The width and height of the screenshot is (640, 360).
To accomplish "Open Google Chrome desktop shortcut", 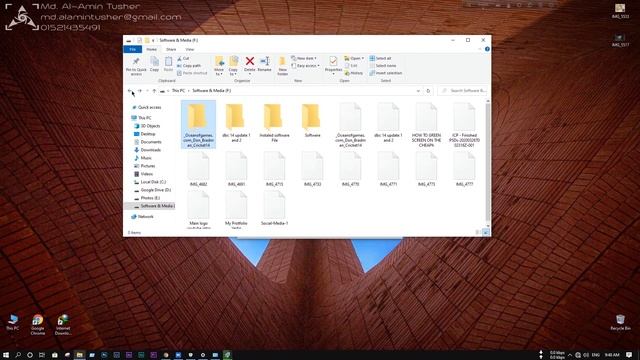I will pyautogui.click(x=38, y=325).
